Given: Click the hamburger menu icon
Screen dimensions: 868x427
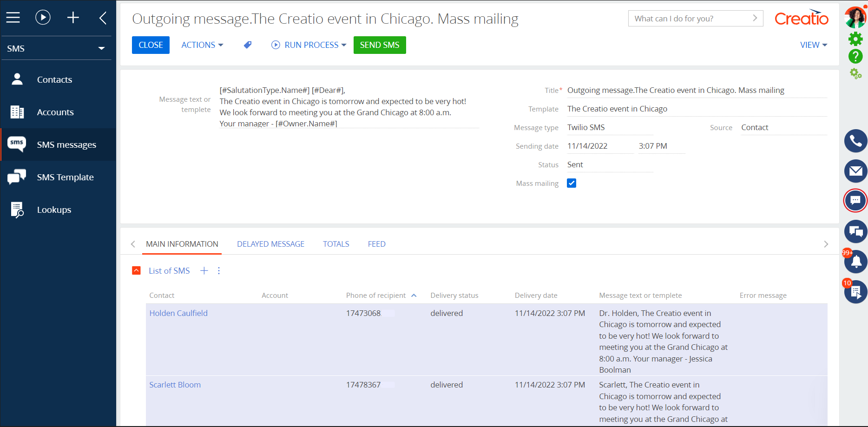Looking at the screenshot, I should (x=13, y=17).
